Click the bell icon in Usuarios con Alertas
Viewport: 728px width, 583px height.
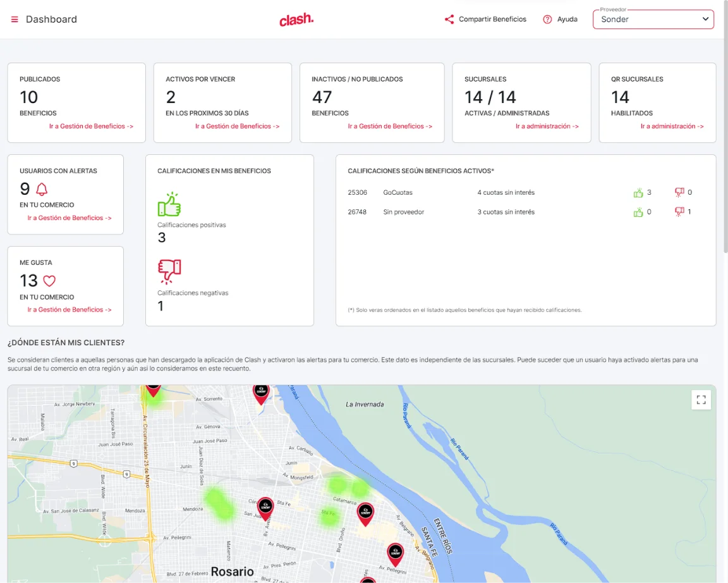point(42,189)
